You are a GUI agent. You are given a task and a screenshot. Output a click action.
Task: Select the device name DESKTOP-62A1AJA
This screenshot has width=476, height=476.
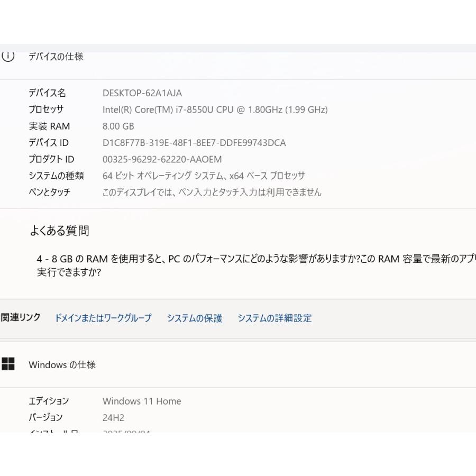[142, 93]
